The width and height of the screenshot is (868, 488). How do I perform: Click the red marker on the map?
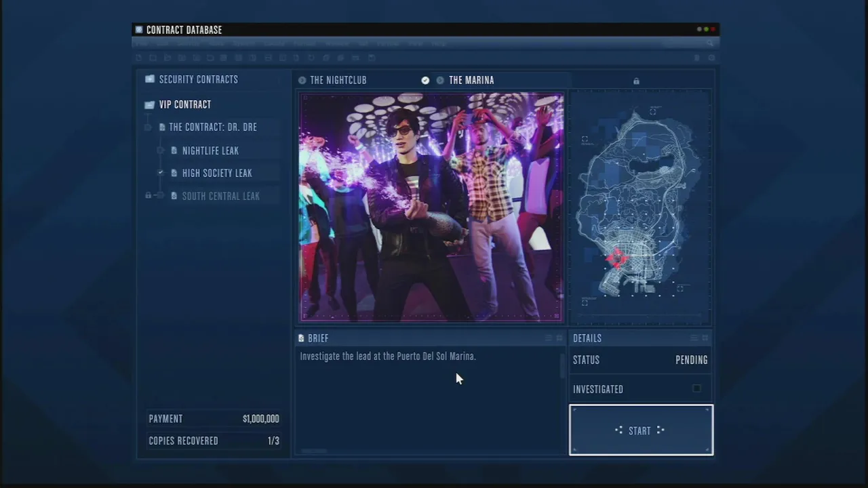click(616, 258)
